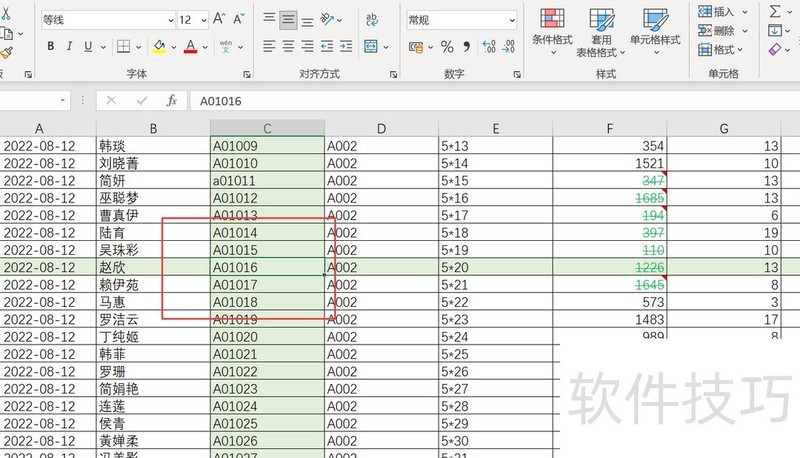The width and height of the screenshot is (800, 458).
Task: Click the Clear eraser icon
Action: 774,49
